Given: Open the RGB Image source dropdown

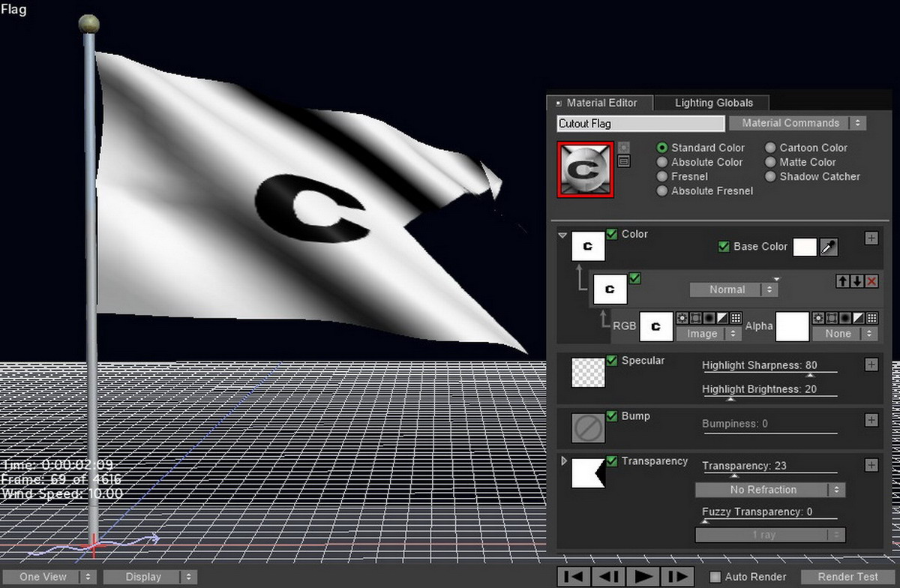Looking at the screenshot, I should tap(709, 334).
